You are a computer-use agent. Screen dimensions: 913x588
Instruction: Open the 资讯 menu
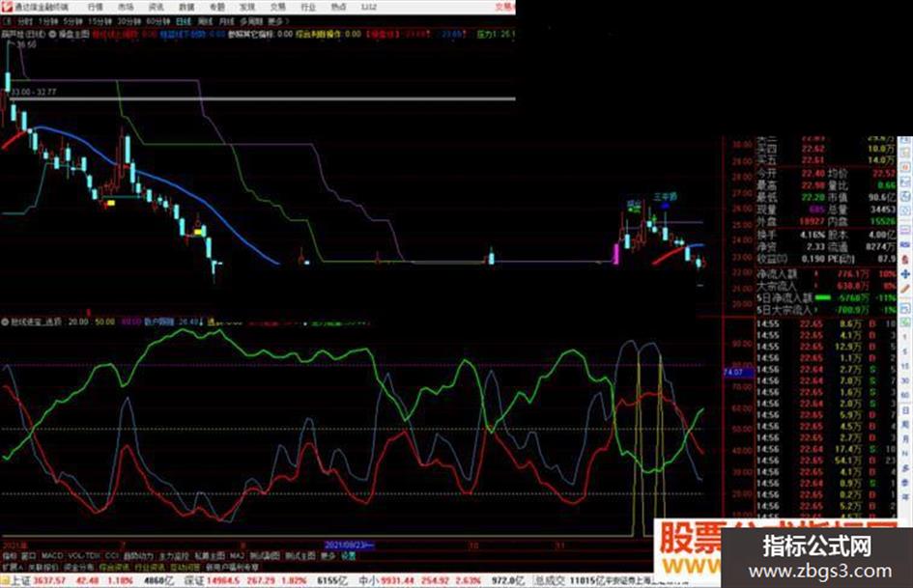point(157,7)
